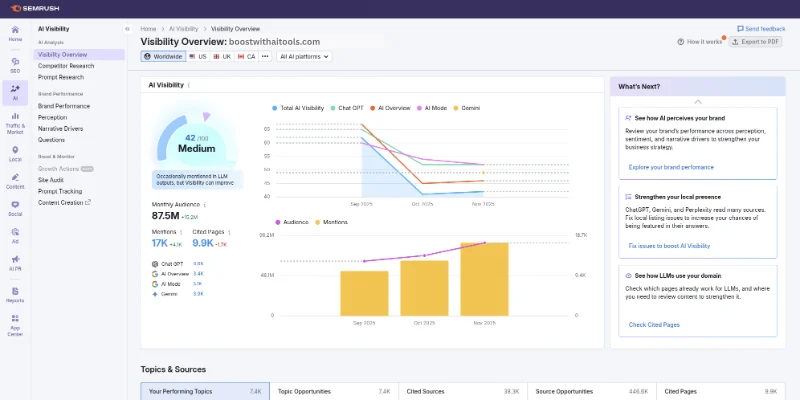Open the Local toolkit icon
This screenshot has width=800, height=400.
[15, 153]
